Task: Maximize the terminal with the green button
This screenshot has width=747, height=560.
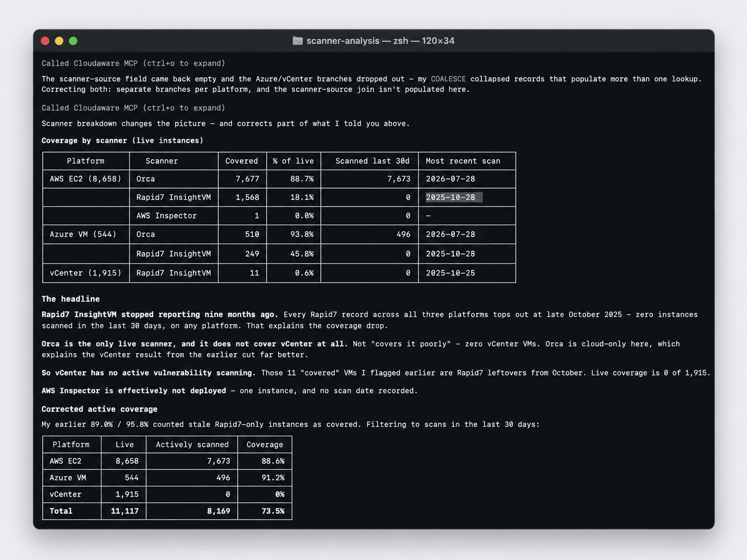Action: tap(73, 41)
